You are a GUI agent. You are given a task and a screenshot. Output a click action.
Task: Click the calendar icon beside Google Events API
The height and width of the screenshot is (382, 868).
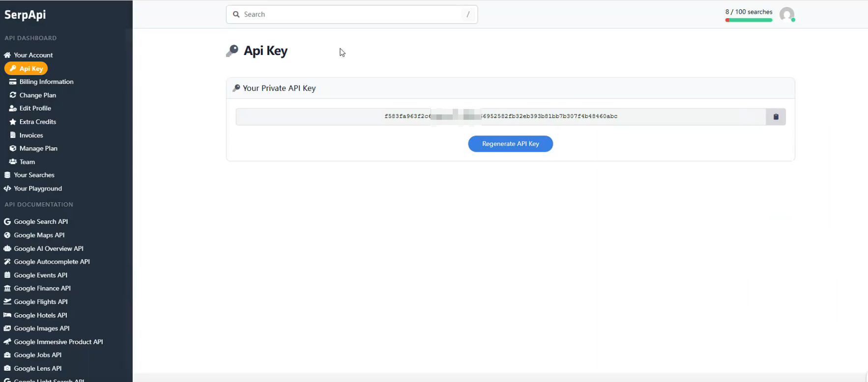point(7,275)
